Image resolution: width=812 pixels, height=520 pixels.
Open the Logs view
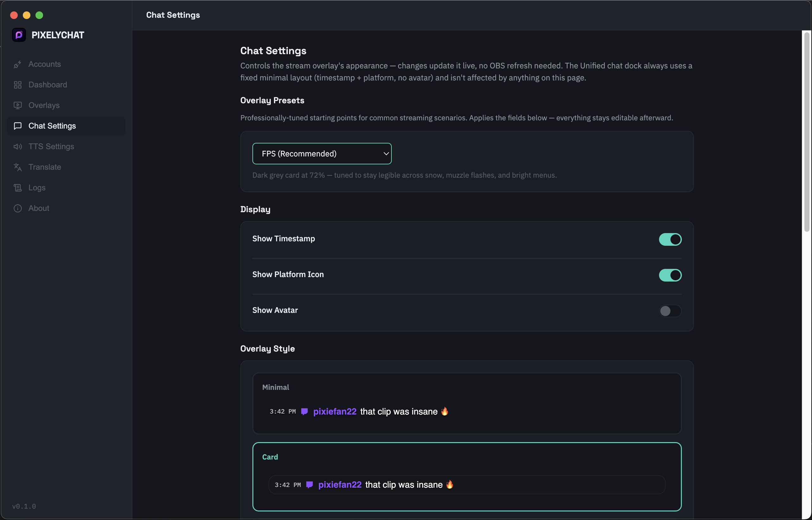(66, 188)
